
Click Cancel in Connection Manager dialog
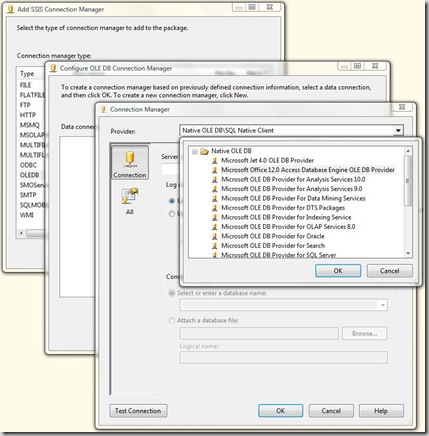(331, 411)
